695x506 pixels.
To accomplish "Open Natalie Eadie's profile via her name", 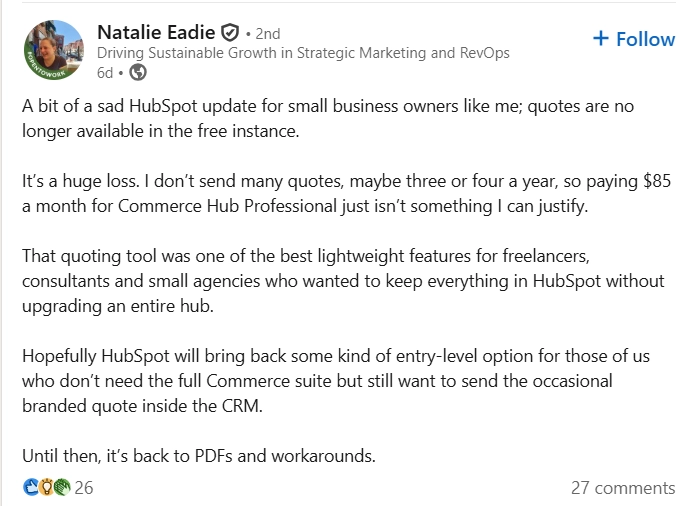I will (158, 32).
